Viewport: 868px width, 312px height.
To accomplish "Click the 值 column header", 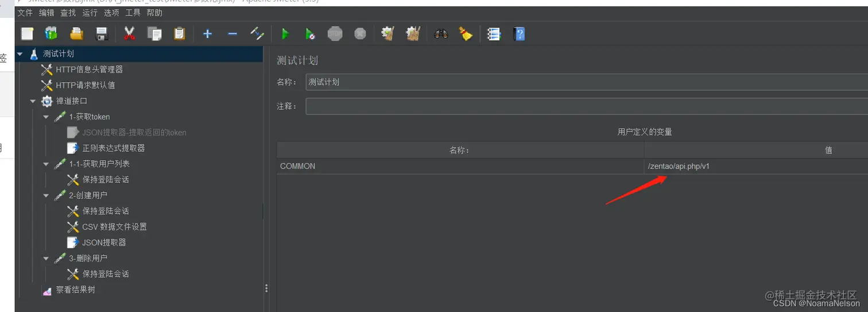I will [x=756, y=150].
